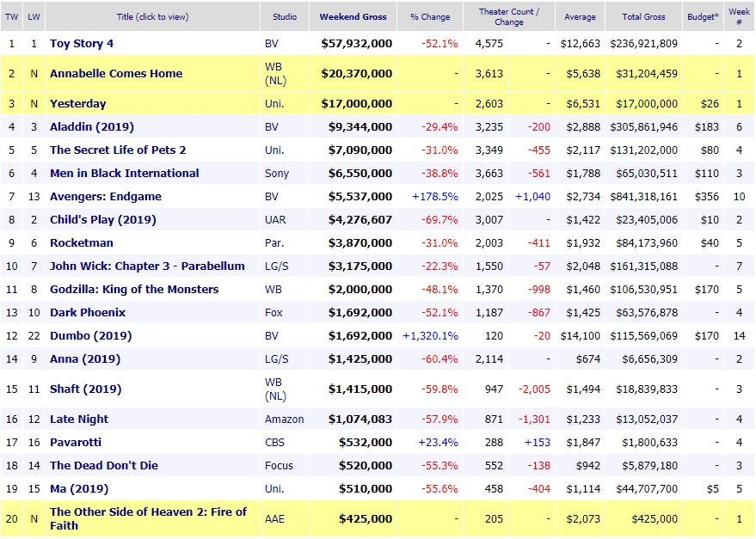756x539 pixels.
Task: Select the $674 average for Anna
Action: point(588,358)
